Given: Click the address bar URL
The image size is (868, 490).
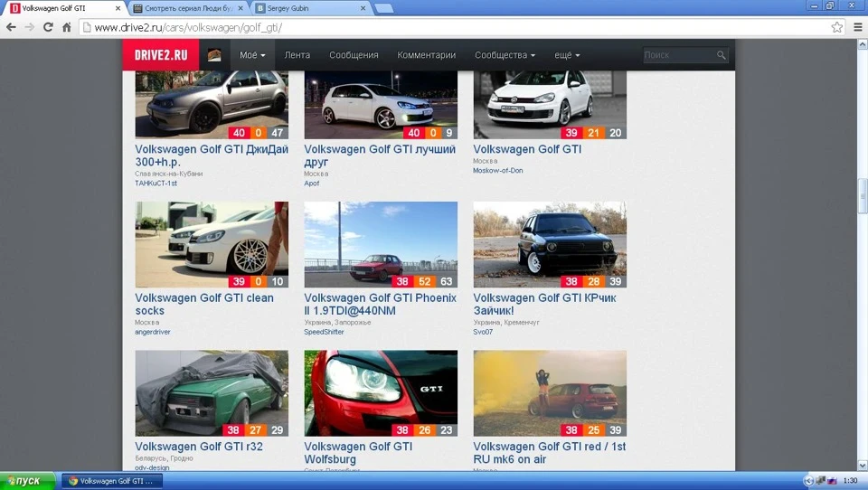Looking at the screenshot, I should (188, 27).
